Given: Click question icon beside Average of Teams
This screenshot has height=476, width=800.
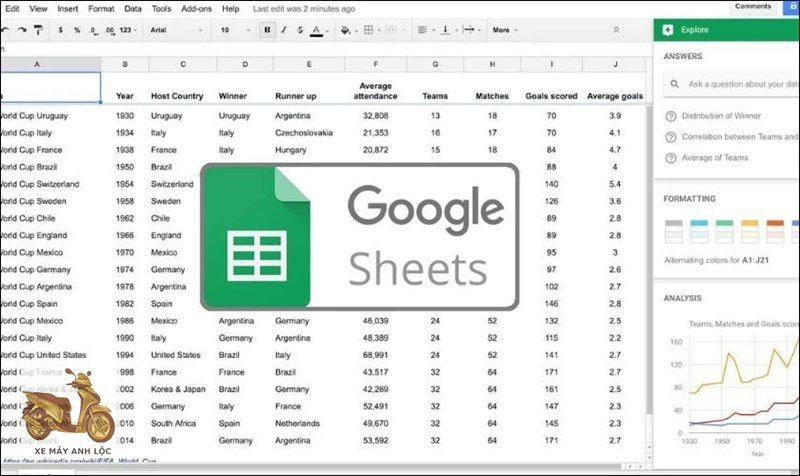Looking at the screenshot, I should click(671, 158).
